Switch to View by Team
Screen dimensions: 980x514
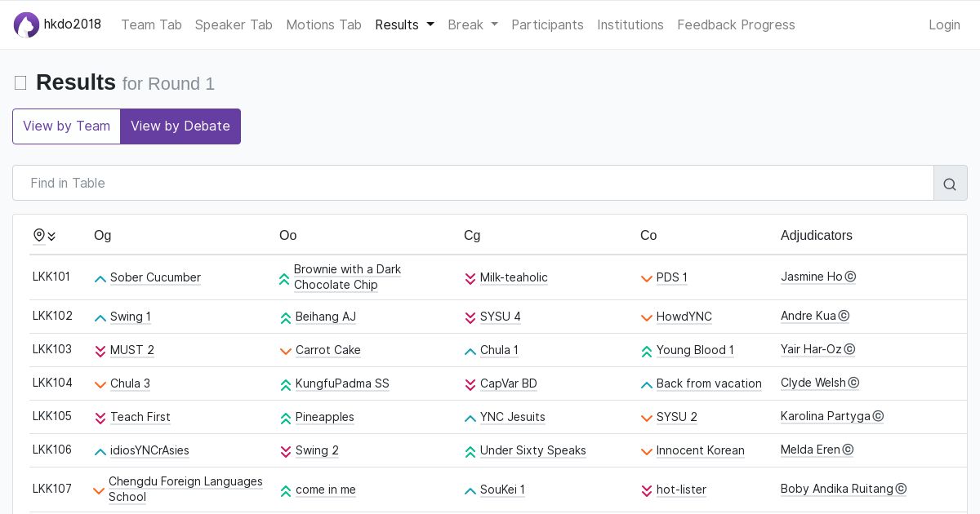66,126
